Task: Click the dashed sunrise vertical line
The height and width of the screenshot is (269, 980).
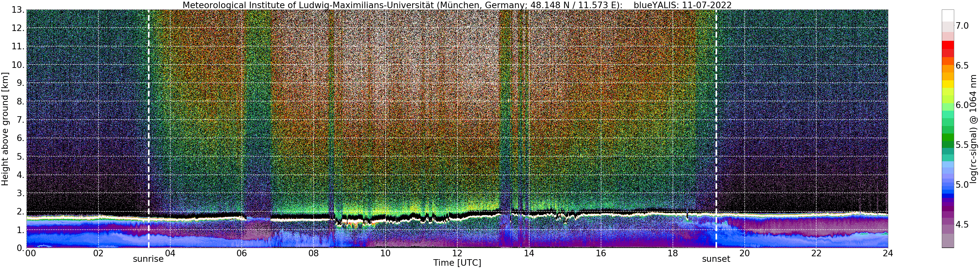Action: pos(148,129)
